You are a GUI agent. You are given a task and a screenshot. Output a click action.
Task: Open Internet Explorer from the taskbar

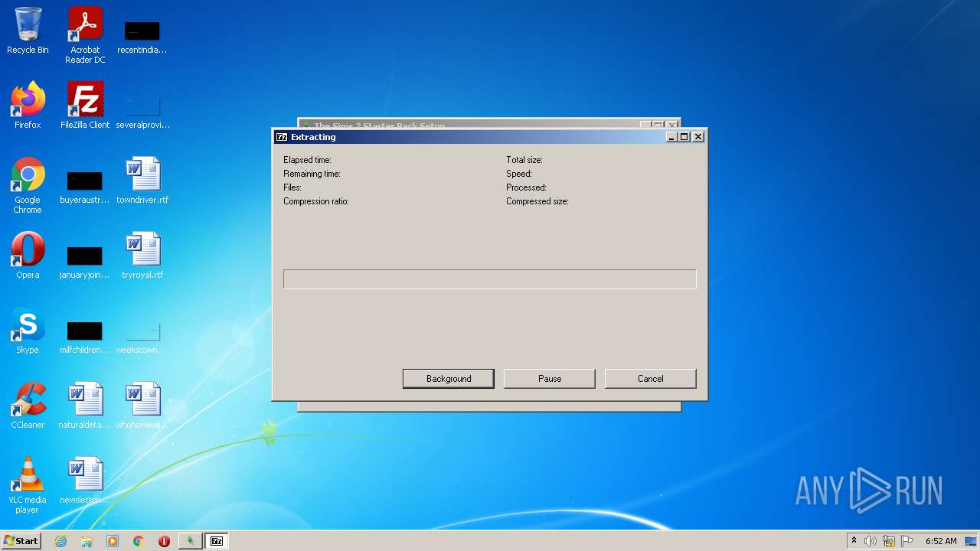60,541
